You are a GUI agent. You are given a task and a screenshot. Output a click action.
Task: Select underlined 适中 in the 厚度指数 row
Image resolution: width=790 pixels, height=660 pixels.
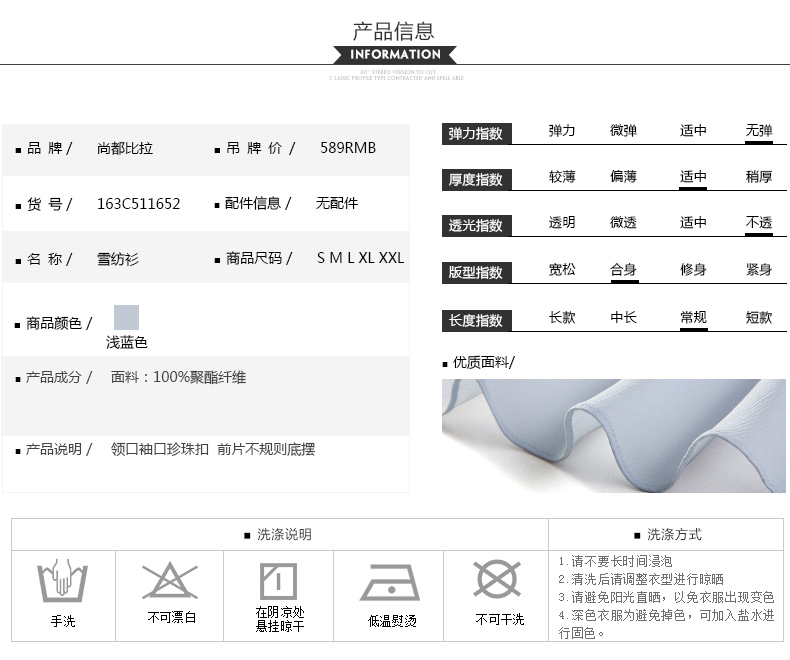click(x=693, y=177)
